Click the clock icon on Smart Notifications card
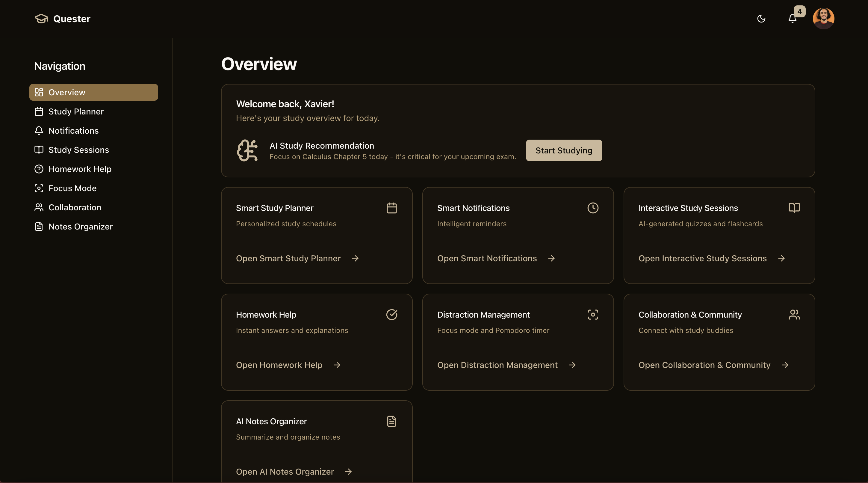The image size is (868, 483). 593,208
